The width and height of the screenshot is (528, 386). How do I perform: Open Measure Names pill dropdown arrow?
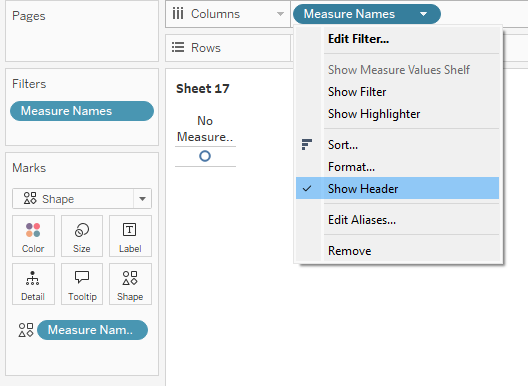tap(424, 14)
